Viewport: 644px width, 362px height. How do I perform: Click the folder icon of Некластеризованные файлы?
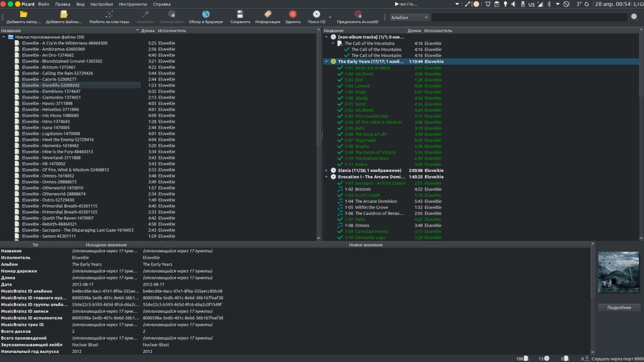point(11,37)
